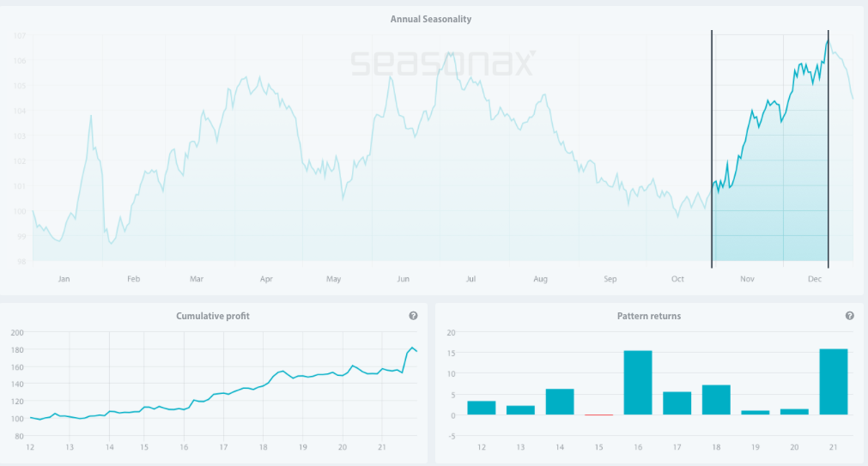Click the 2016 bar in Pattern returns

click(x=638, y=383)
